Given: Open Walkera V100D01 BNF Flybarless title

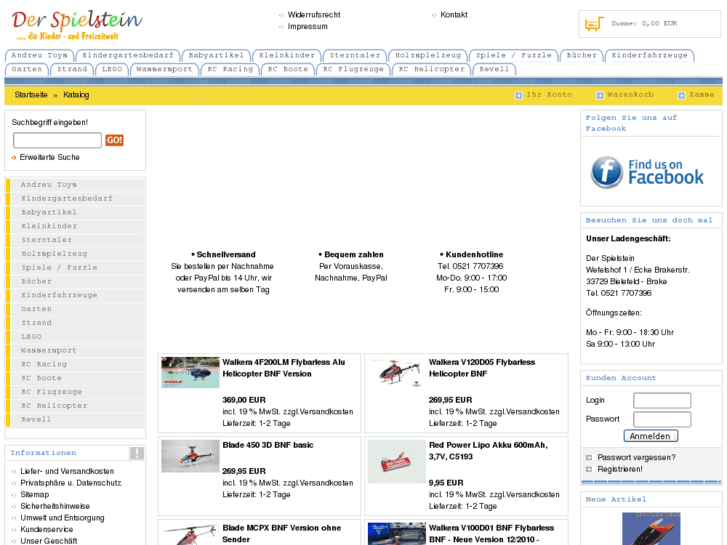Looking at the screenshot, I should coord(491,533).
